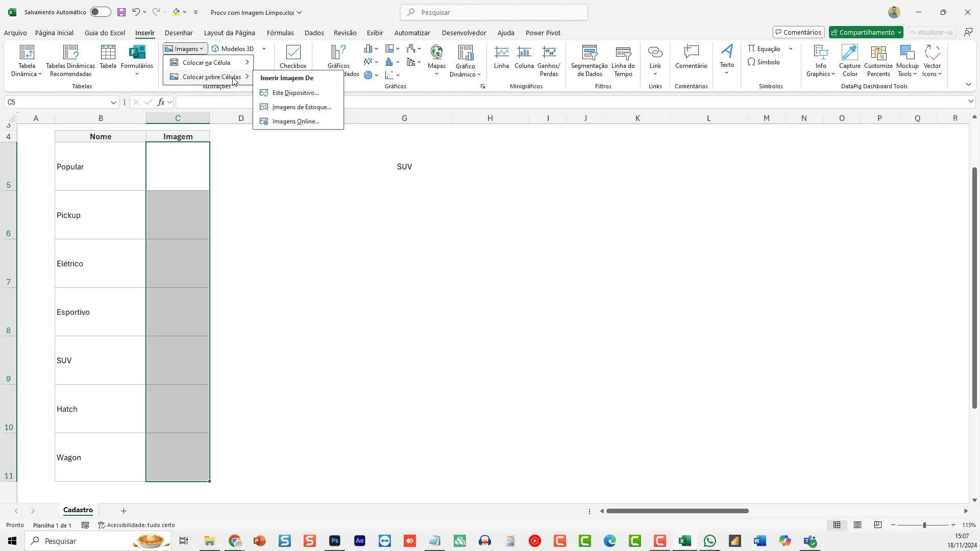The height and width of the screenshot is (551, 980).
Task: Insert a Linha sparkline
Action: pyautogui.click(x=501, y=57)
